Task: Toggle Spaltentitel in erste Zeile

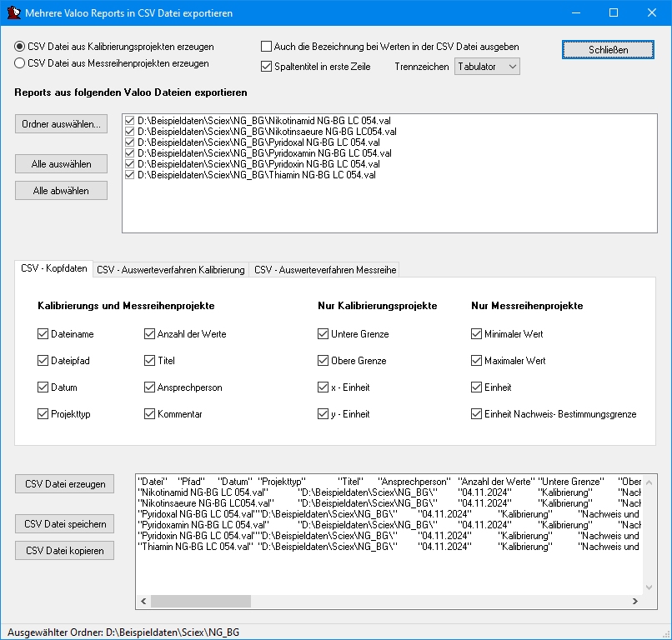Action: pyautogui.click(x=267, y=66)
